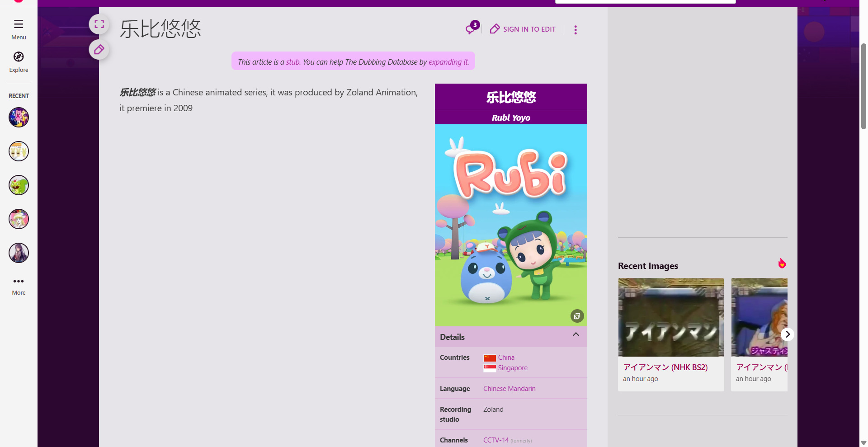This screenshot has height=447, width=868.
Task: Open the comments bubble with 3 badge
Action: [472, 28]
